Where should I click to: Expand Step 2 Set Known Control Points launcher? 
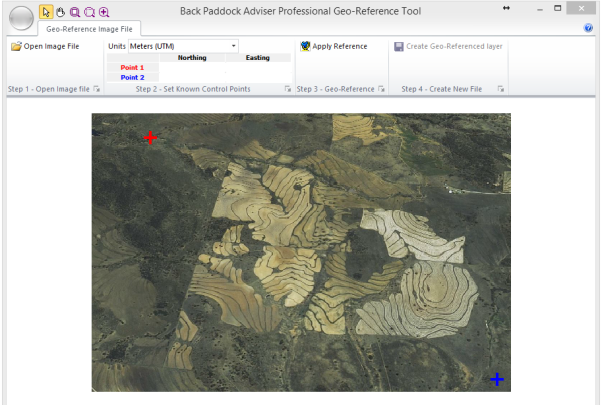(x=287, y=90)
